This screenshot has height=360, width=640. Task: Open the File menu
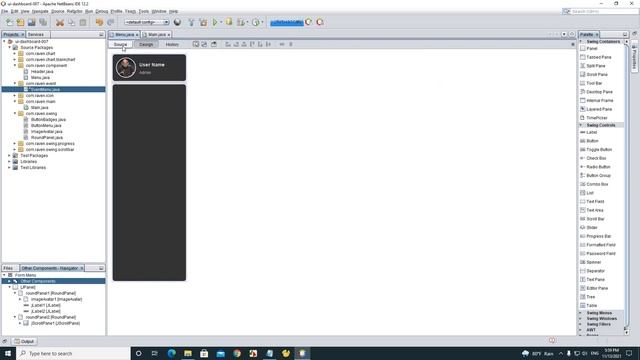coord(4,11)
